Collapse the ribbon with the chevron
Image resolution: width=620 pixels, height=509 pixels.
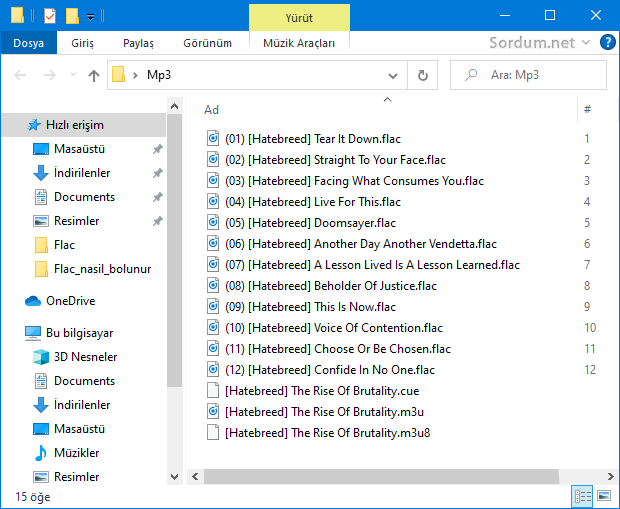coord(586,42)
